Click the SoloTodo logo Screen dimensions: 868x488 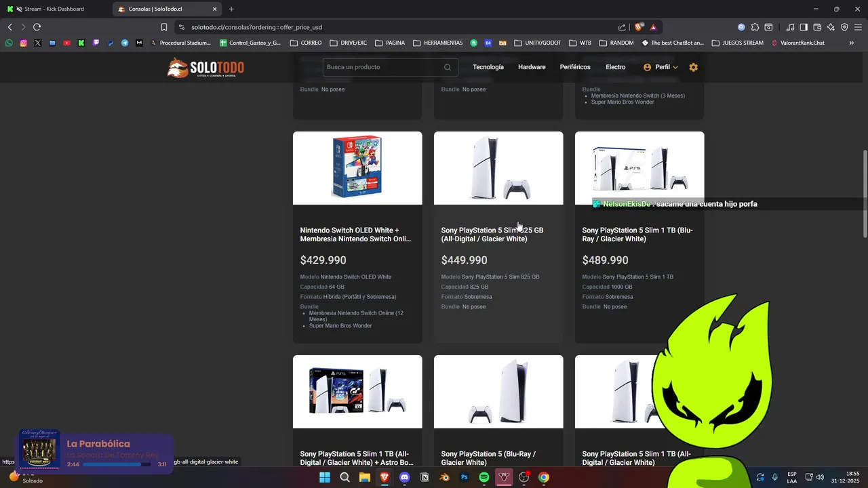point(205,68)
